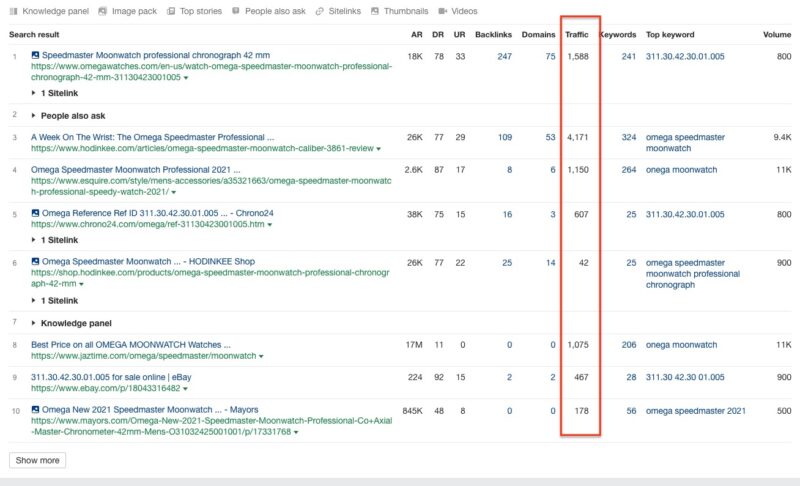The width and height of the screenshot is (800, 486).
Task: Click volume value 9.4K
Action: [x=782, y=138]
